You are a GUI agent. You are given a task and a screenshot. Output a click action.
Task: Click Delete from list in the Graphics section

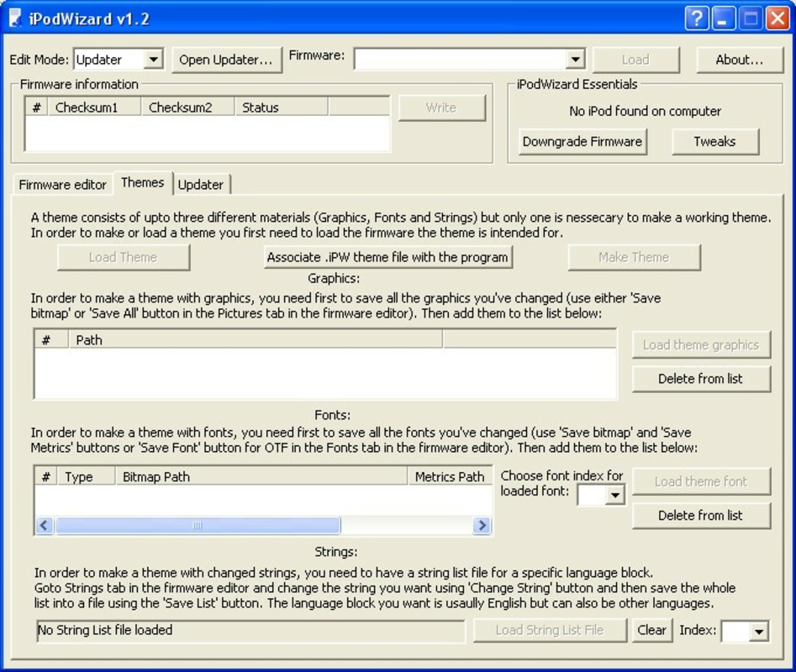pyautogui.click(x=701, y=378)
